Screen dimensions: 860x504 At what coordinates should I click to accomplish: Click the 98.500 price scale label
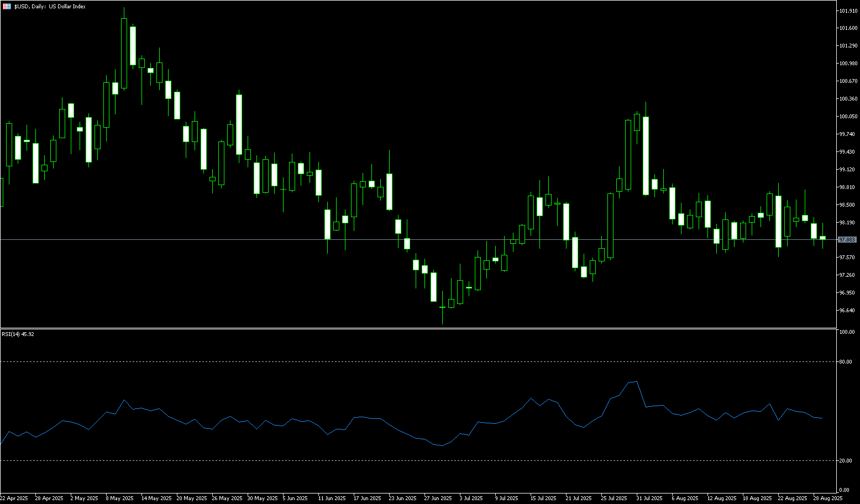pyautogui.click(x=848, y=205)
